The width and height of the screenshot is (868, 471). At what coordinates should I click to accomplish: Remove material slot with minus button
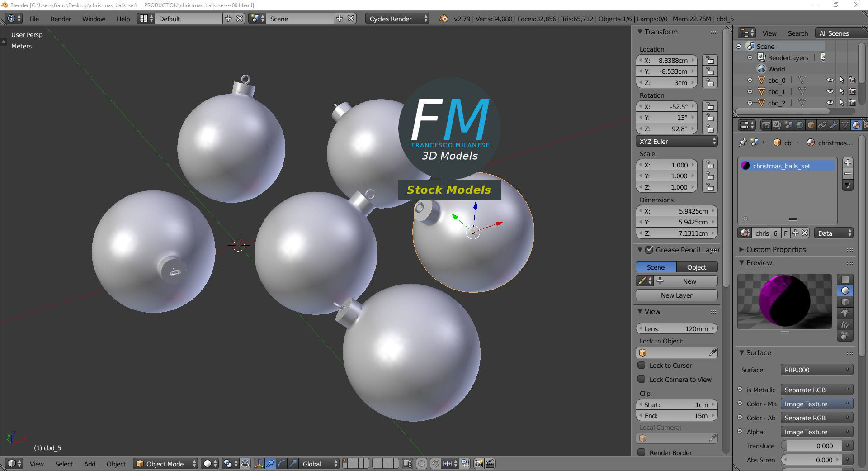[848, 174]
